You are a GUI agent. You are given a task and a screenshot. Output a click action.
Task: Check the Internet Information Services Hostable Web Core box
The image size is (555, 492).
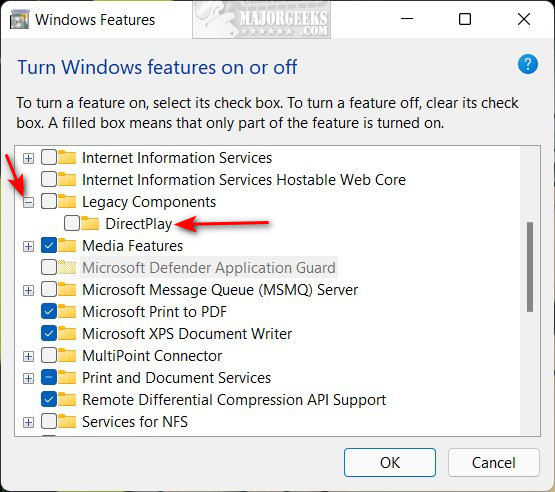[x=49, y=179]
